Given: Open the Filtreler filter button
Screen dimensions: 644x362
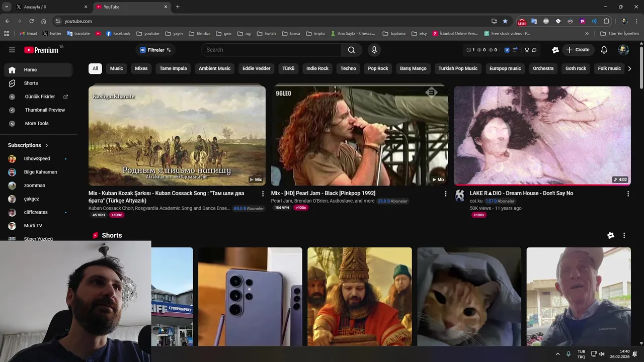Looking at the screenshot, I should coord(155,50).
